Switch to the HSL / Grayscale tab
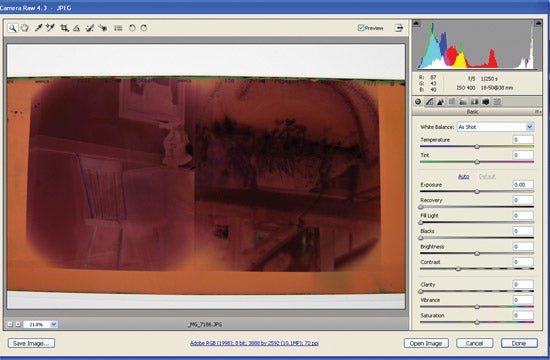Screen dimensions: 550x360 (452, 102)
